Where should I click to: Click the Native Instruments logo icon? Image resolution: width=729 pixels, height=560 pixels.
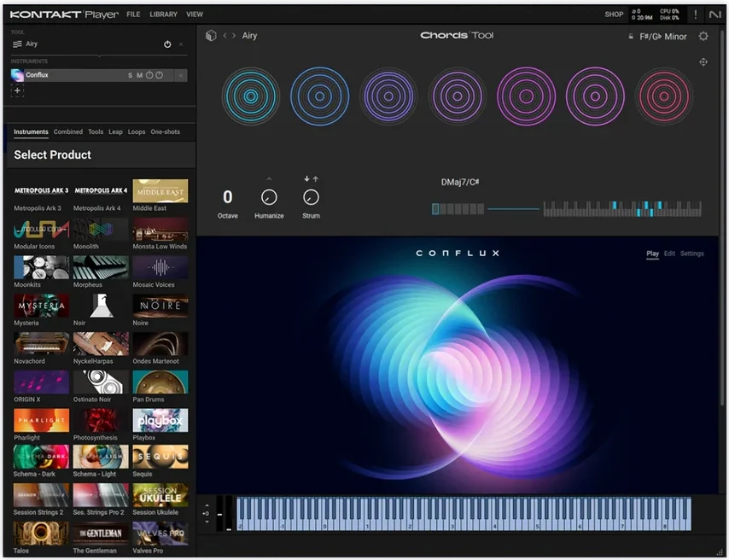point(715,15)
